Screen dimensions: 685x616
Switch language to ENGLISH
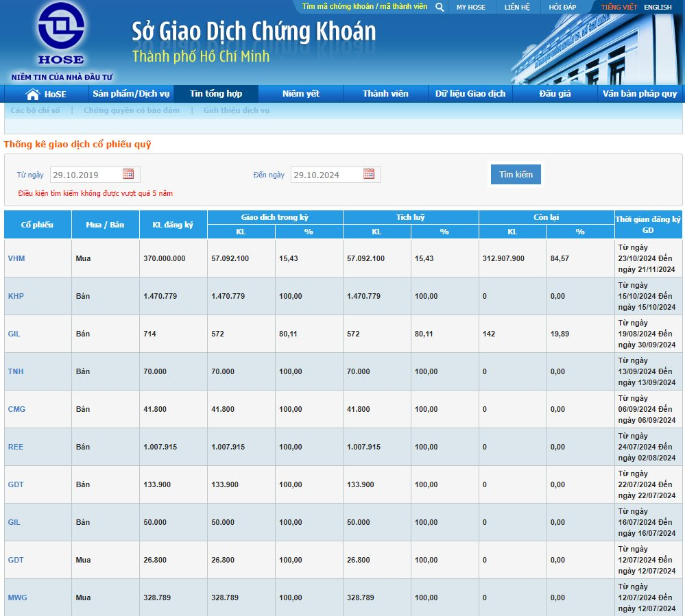point(658,7)
